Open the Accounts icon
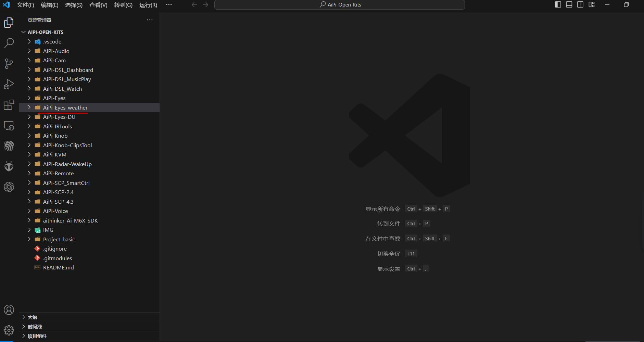 pyautogui.click(x=9, y=310)
